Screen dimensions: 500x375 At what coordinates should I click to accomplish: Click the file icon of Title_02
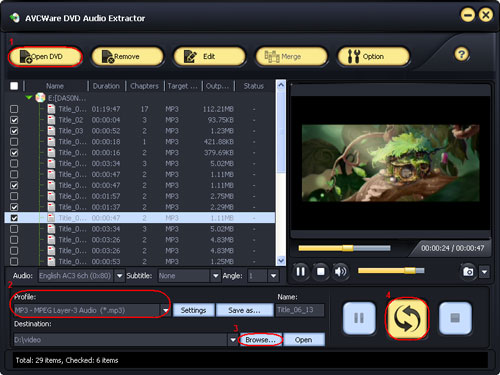pos(51,120)
